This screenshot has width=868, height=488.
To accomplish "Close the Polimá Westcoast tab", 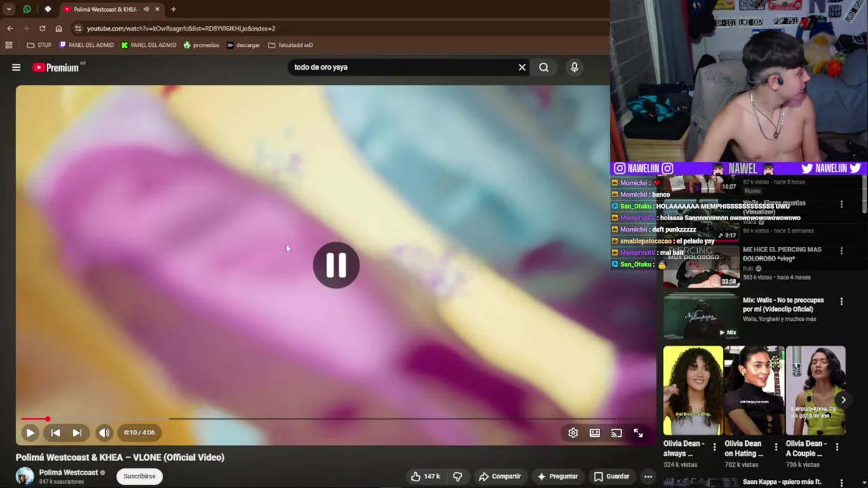I will pos(157,9).
